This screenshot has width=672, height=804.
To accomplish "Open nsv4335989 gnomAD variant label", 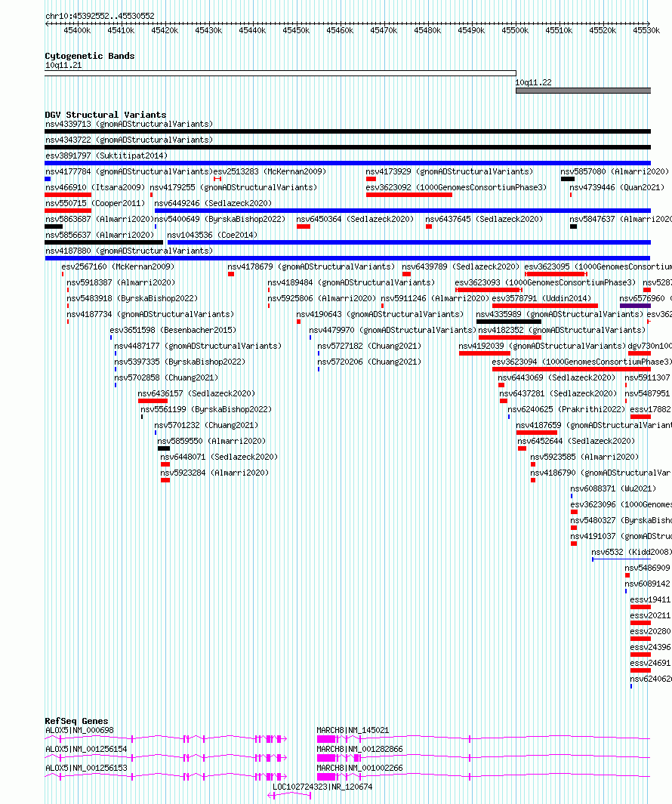I will point(559,315).
